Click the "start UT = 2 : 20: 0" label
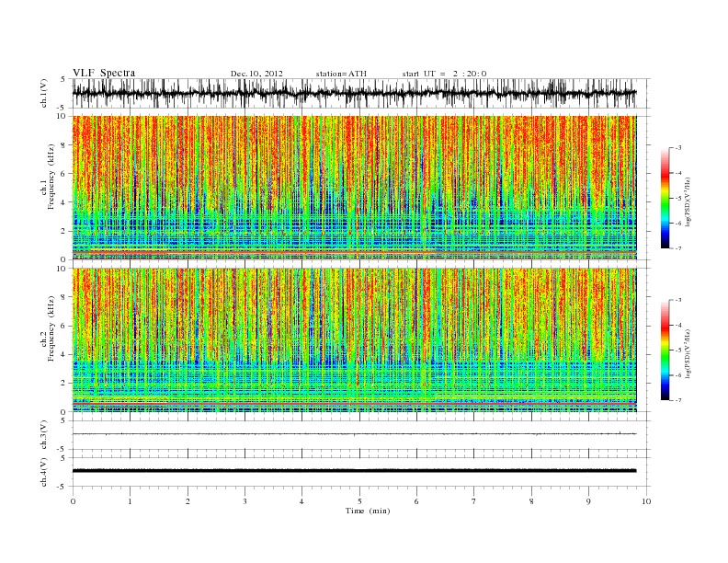This screenshot has height=563, width=728. (444, 74)
